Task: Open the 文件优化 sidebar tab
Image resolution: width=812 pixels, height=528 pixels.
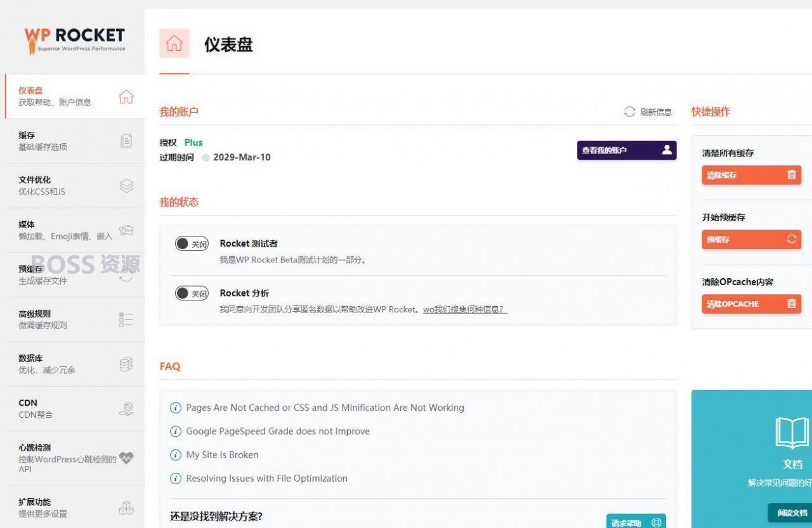Action: [75, 186]
